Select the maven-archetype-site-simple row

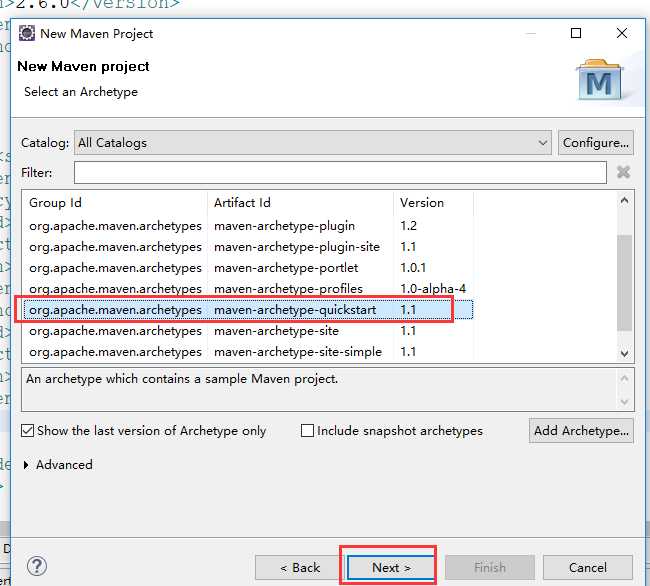[248, 352]
